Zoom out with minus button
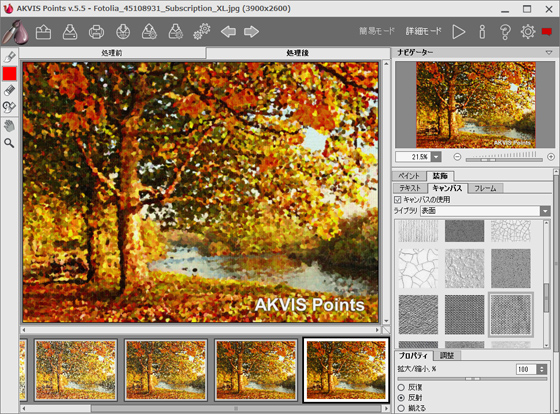Screen dimensions: 560x414 tap(457, 157)
